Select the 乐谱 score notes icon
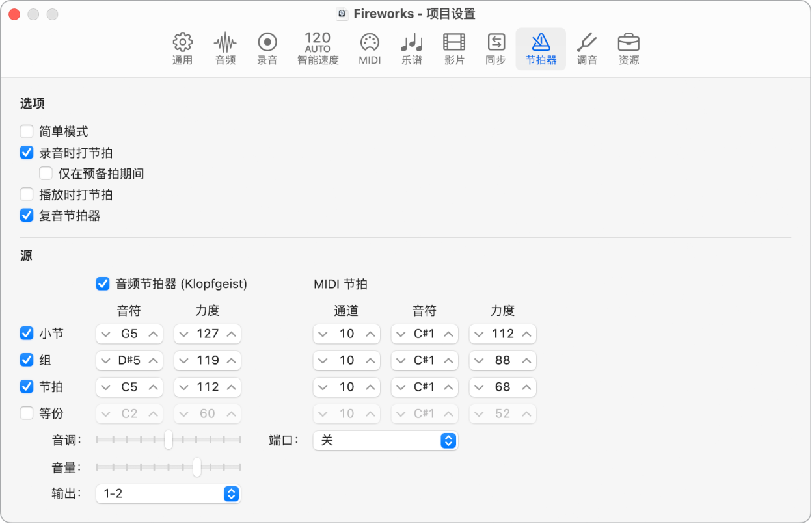812x524 pixels. [x=411, y=43]
